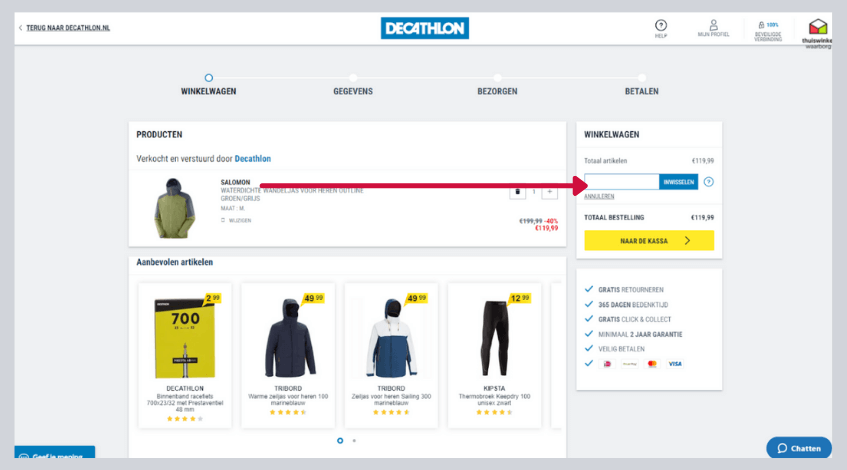The width and height of the screenshot is (847, 470).
Task: Increase Salomon jacket quantity with plus
Action: [x=549, y=192]
